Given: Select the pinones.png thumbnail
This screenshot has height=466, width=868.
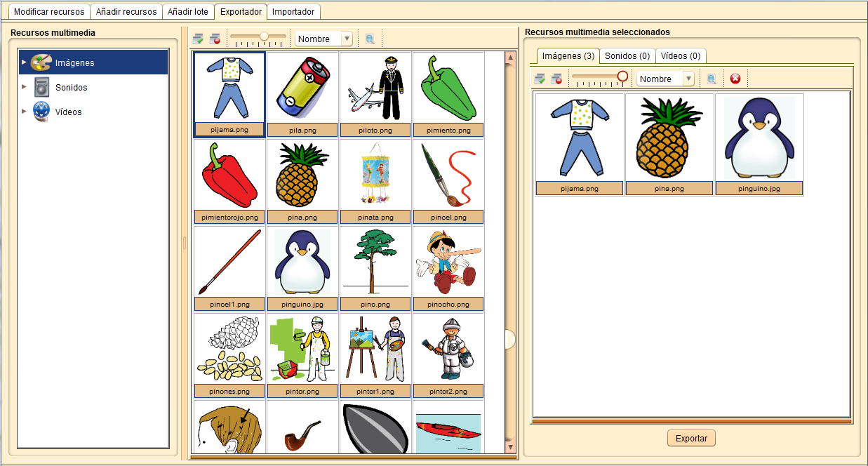Looking at the screenshot, I should click(x=229, y=356).
